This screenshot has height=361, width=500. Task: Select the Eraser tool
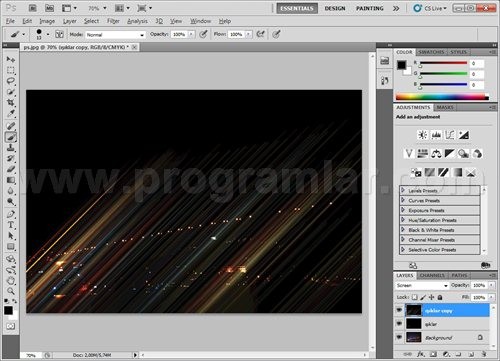pos(11,169)
